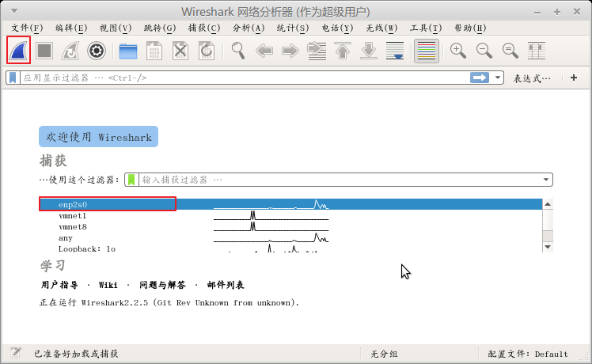
Task: Open the 文件(F) menu
Action: tap(27, 28)
